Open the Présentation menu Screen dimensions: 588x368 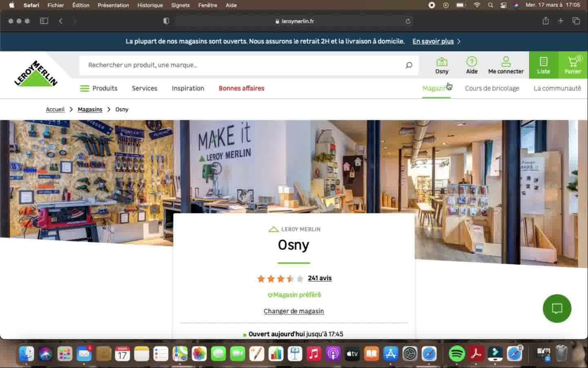pos(113,5)
